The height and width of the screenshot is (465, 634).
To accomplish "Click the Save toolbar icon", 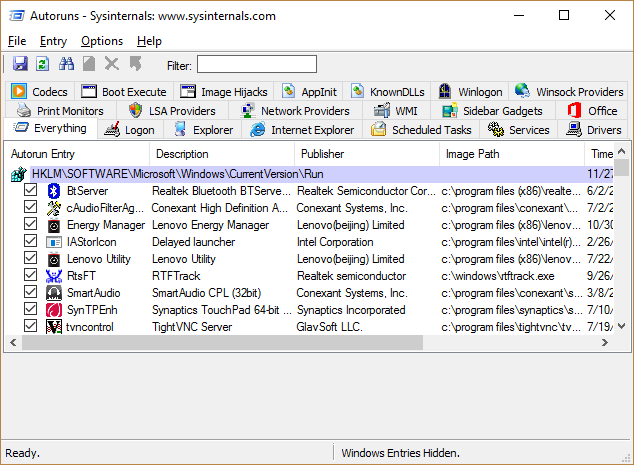I will pos(20,64).
